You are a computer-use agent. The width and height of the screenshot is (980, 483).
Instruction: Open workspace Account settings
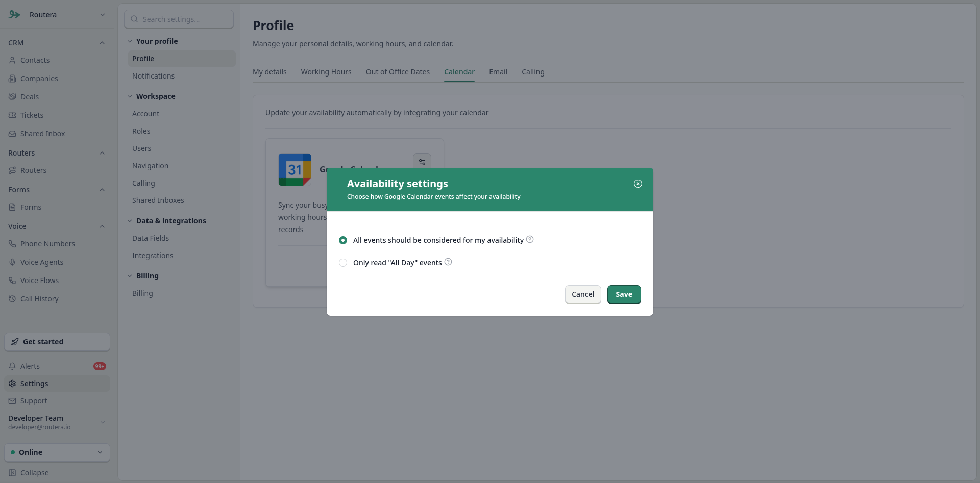[182, 114]
